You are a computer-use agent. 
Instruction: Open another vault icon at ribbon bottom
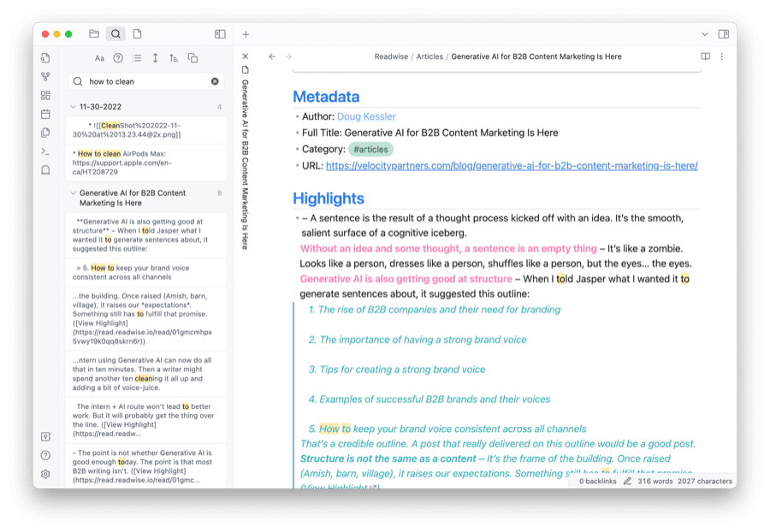45,437
